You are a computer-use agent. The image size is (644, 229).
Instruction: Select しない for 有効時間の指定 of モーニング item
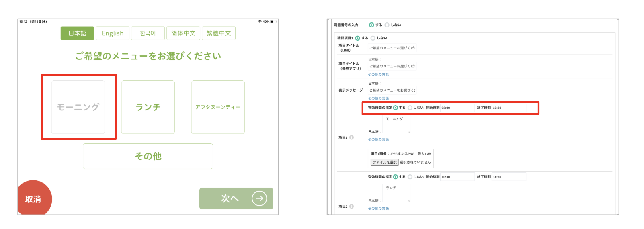pyautogui.click(x=410, y=108)
